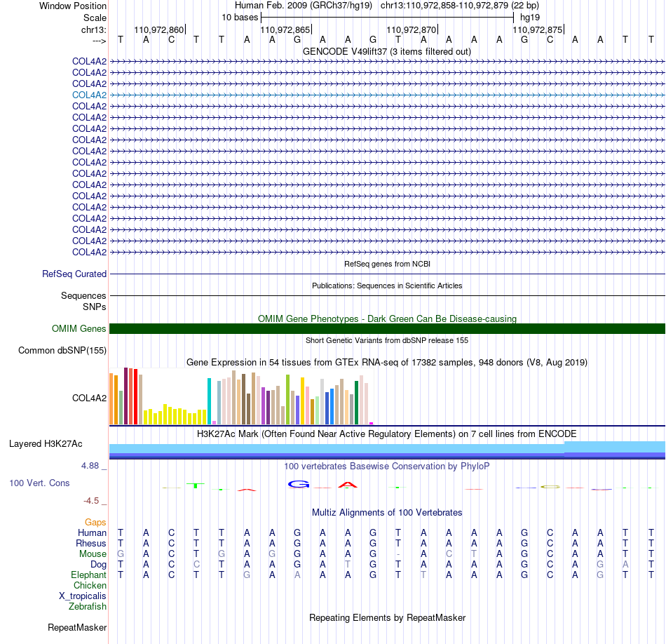Click the light blue H3K27Ac signal band
666x644 pixels.
(387, 448)
